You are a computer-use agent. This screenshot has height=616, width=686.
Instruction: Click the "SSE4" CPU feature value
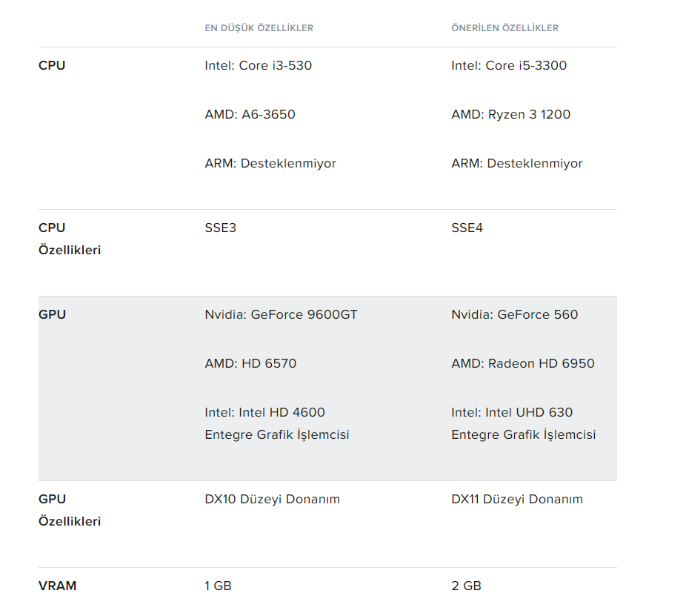(467, 228)
